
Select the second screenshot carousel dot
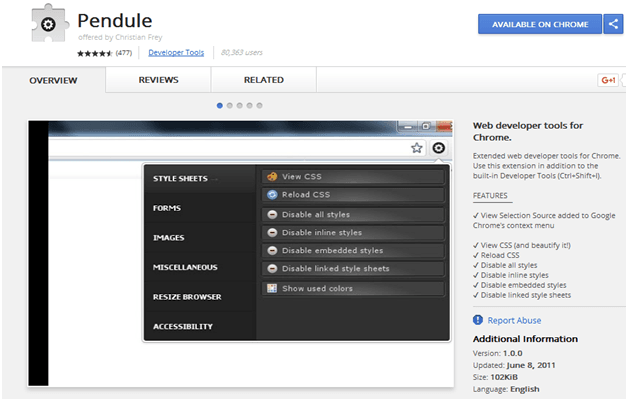[x=229, y=105]
